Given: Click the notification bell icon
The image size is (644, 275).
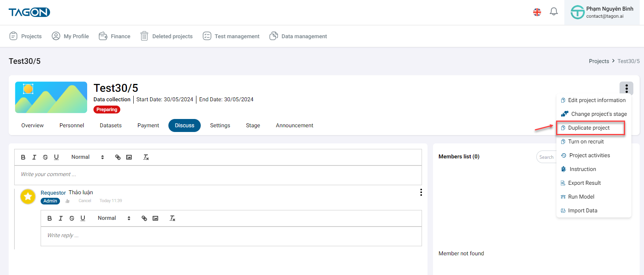Looking at the screenshot, I should (x=554, y=12).
